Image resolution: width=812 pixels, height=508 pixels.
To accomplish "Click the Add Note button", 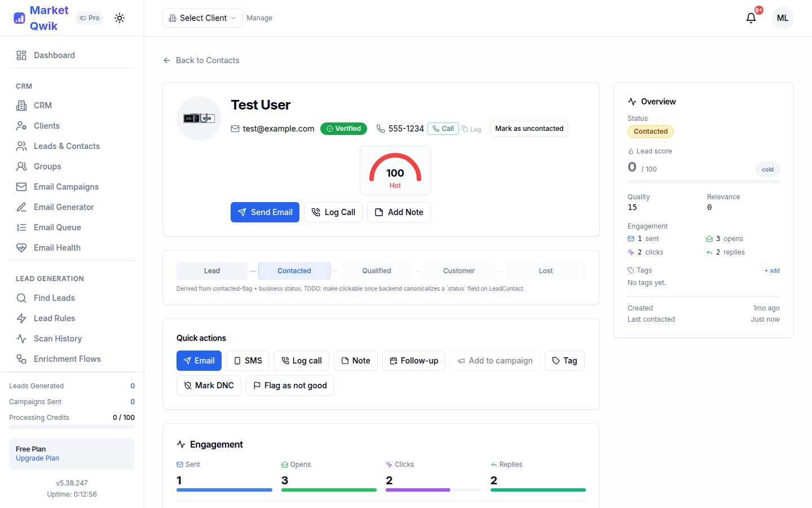I will pyautogui.click(x=399, y=212).
